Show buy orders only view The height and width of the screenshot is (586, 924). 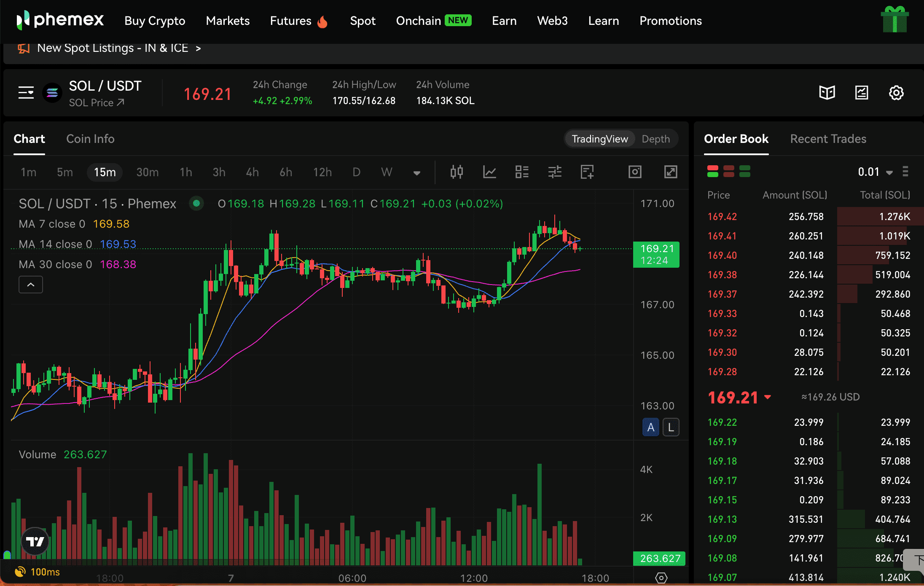coord(745,172)
